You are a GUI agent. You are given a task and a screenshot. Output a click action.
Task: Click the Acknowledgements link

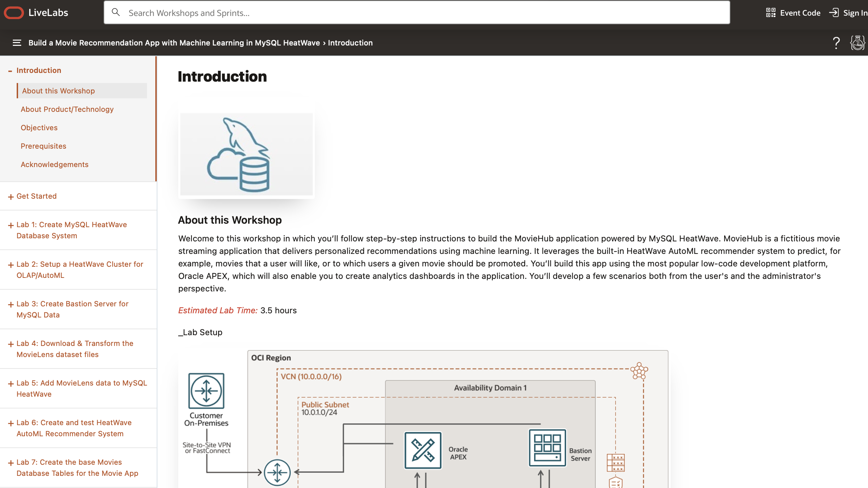point(55,164)
